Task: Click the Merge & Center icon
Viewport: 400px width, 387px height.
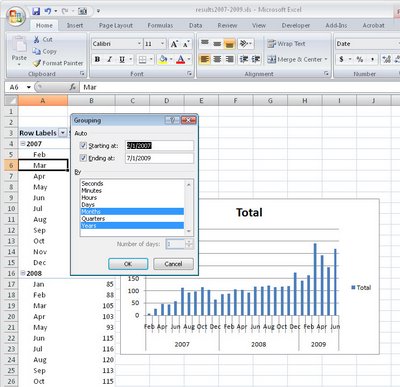Action: [272, 59]
